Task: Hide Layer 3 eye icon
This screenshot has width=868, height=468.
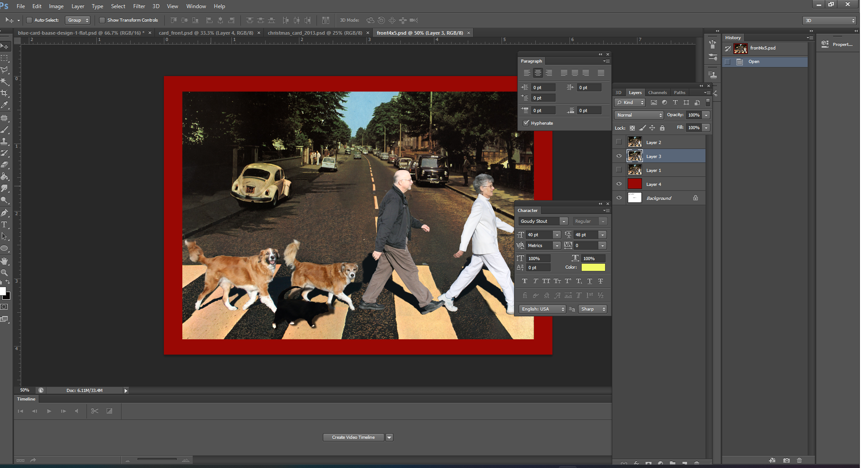Action: click(619, 156)
